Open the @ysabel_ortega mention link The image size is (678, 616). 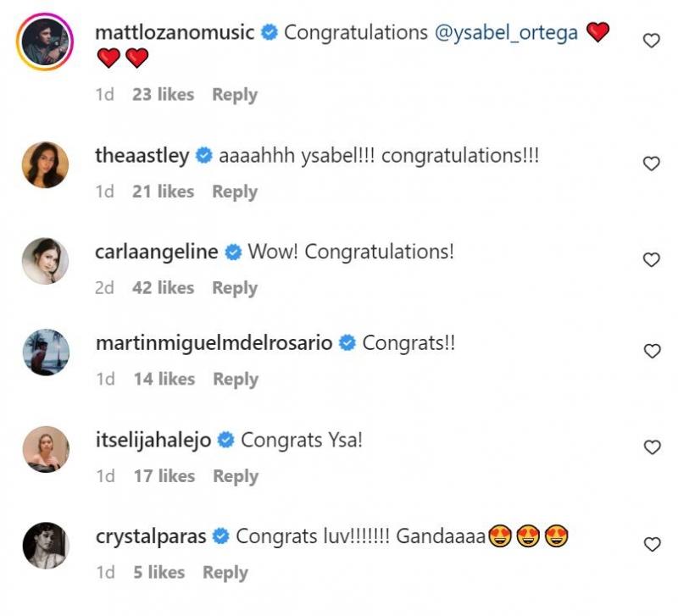coord(506,33)
